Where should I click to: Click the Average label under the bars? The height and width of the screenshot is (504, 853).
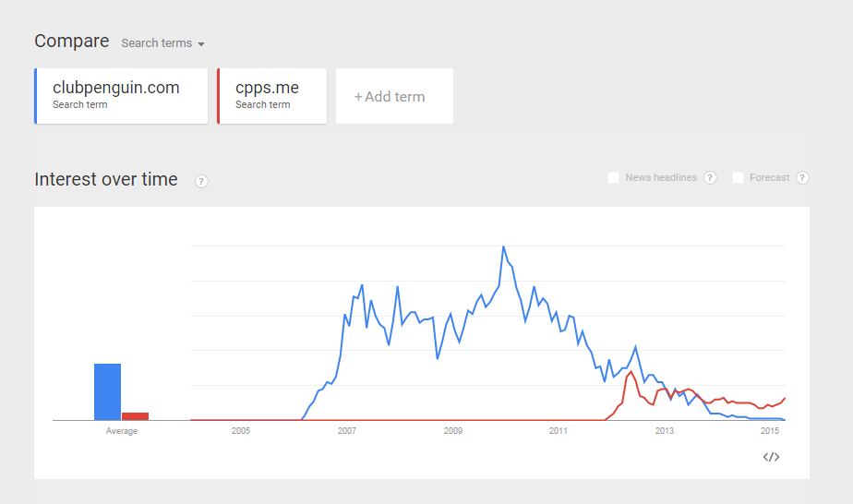[121, 431]
